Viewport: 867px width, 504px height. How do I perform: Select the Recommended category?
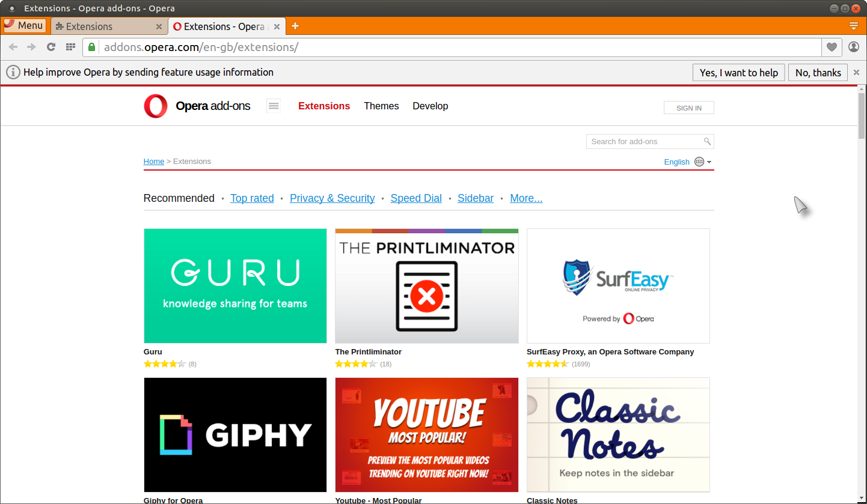click(x=179, y=198)
